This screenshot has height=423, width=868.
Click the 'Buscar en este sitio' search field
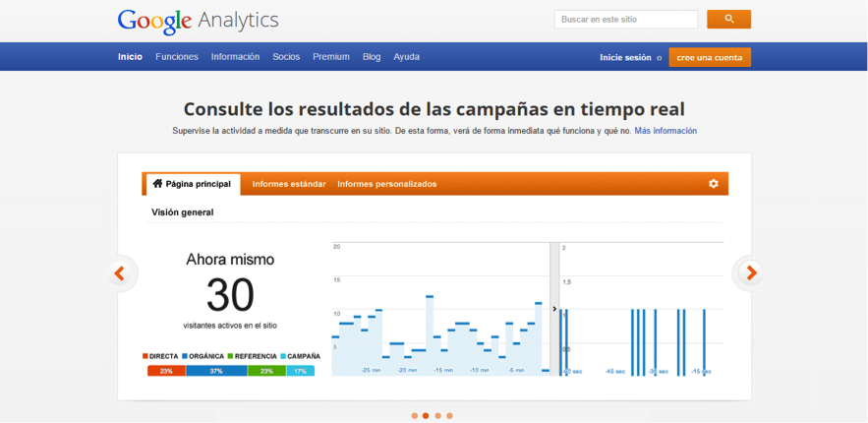coord(625,19)
